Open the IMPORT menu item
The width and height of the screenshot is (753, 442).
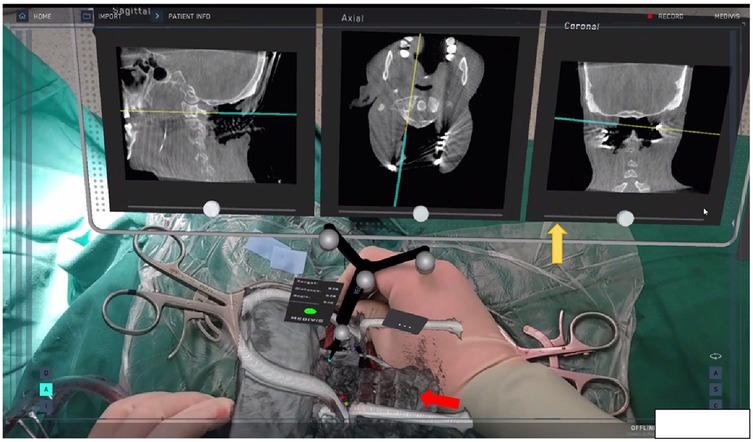[108, 16]
